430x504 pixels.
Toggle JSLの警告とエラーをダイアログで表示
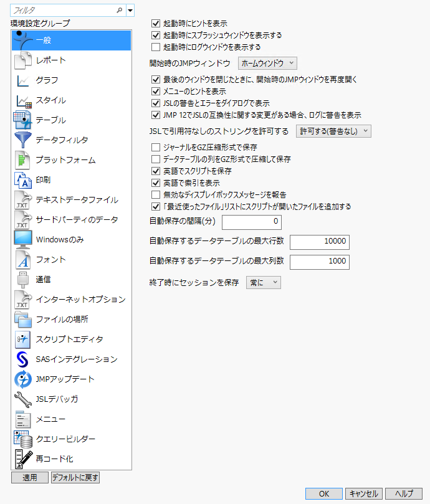(156, 103)
